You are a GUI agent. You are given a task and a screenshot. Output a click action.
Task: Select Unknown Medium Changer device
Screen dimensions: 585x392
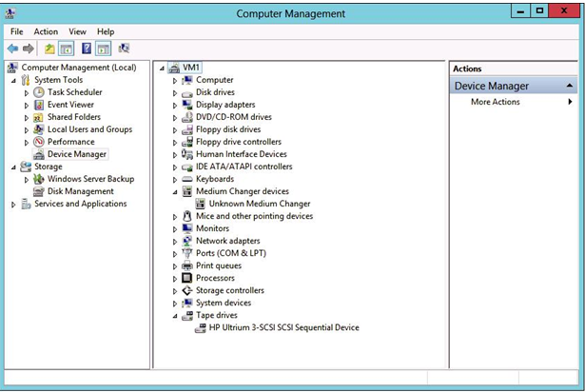[x=260, y=204]
